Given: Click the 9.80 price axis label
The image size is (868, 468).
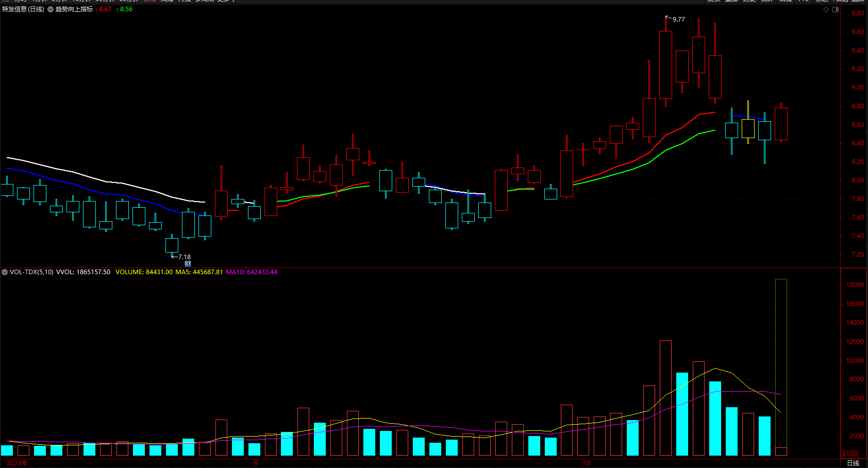Looking at the screenshot, I should [x=858, y=13].
